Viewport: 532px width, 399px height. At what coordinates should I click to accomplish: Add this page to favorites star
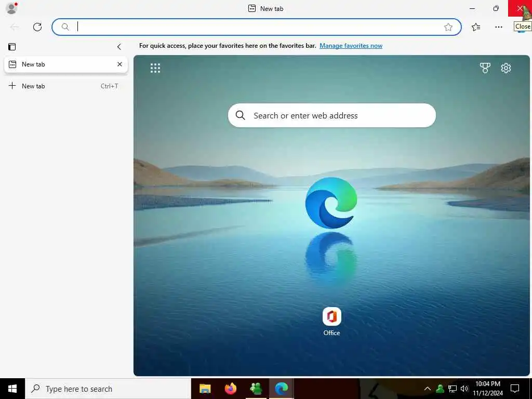click(448, 27)
